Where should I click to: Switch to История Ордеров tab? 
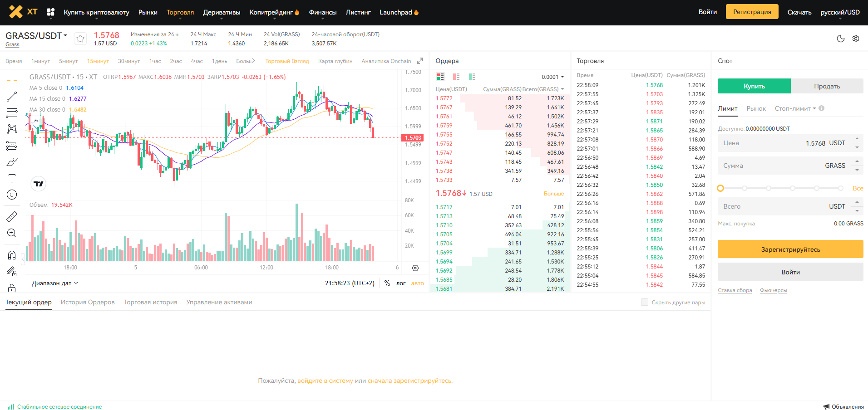click(88, 302)
